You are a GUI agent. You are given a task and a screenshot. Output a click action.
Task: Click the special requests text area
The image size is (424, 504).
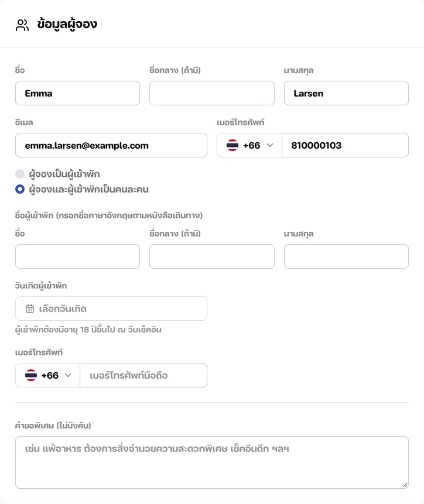point(212,462)
